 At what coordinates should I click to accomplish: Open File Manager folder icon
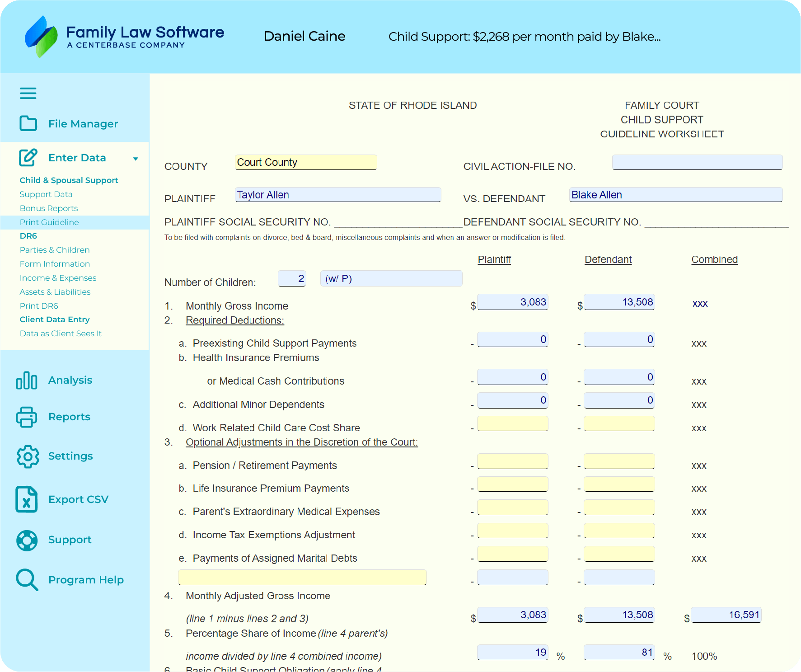[x=28, y=123]
